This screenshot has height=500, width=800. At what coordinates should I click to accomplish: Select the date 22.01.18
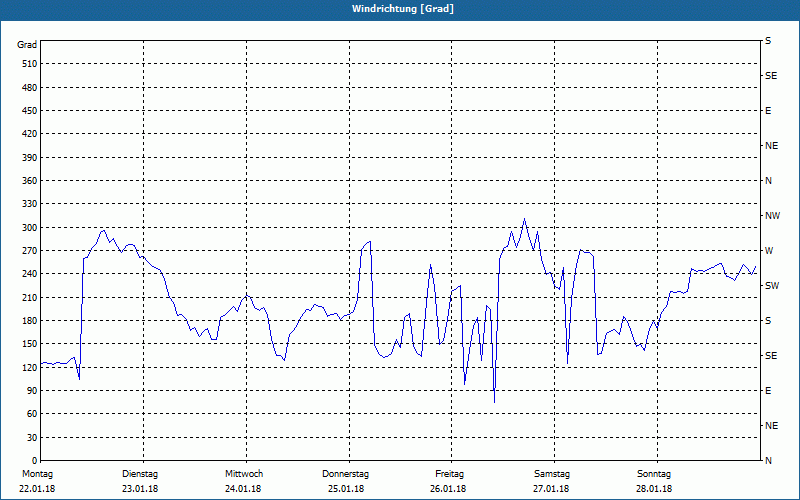click(x=37, y=489)
